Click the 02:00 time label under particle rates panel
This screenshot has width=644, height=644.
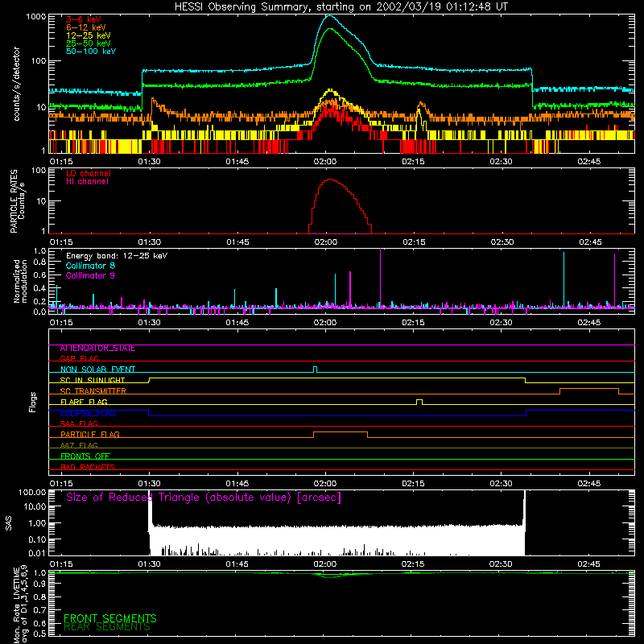click(326, 242)
